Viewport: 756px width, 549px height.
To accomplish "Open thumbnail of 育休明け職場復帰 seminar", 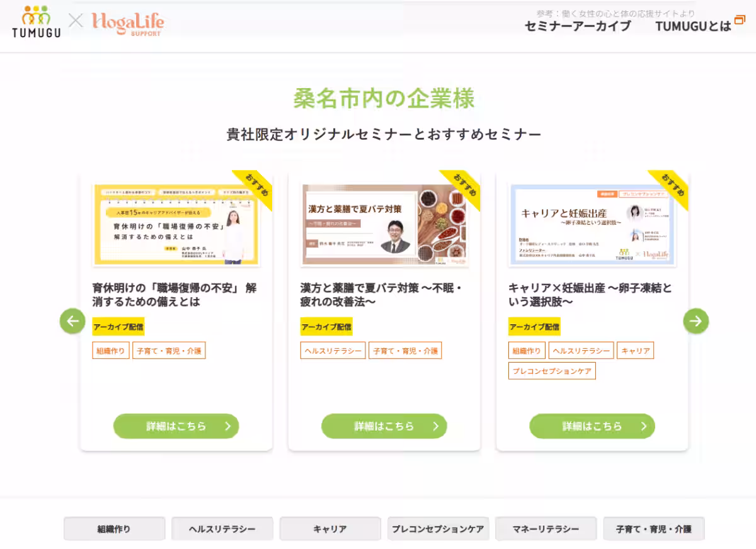I will pos(176,225).
